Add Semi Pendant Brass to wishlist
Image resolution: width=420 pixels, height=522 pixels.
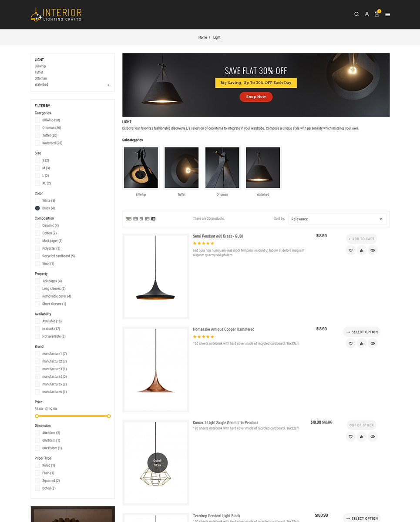point(351,250)
